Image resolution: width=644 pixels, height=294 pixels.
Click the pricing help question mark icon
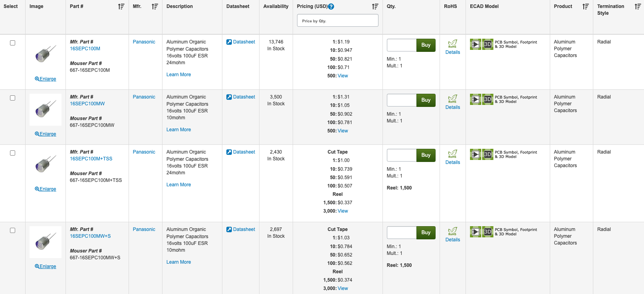pyautogui.click(x=331, y=6)
